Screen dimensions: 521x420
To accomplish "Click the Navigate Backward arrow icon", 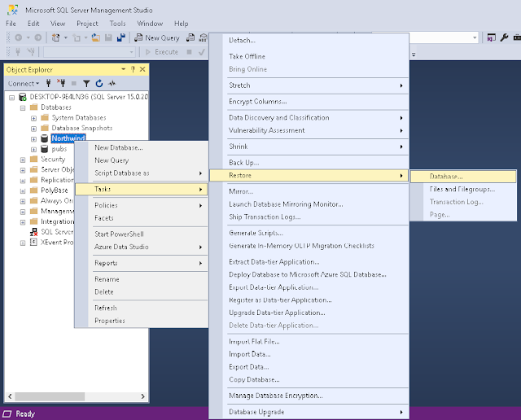I will [x=19, y=38].
